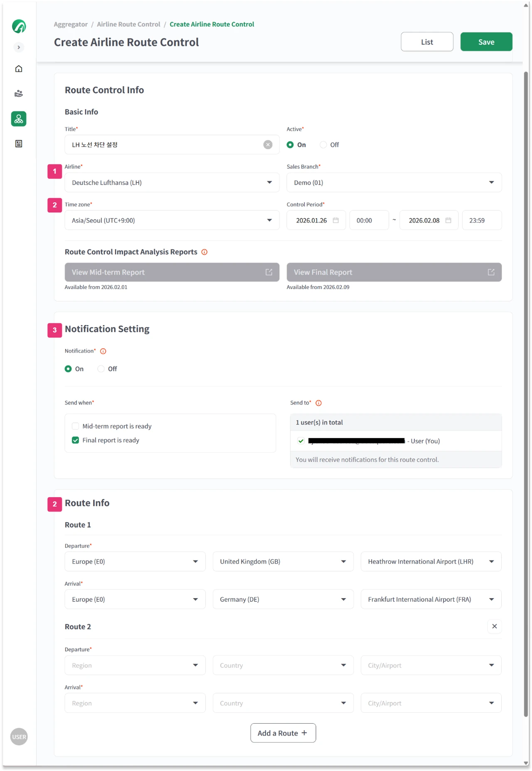Expand the sidebar with chevron arrow

(x=19, y=47)
